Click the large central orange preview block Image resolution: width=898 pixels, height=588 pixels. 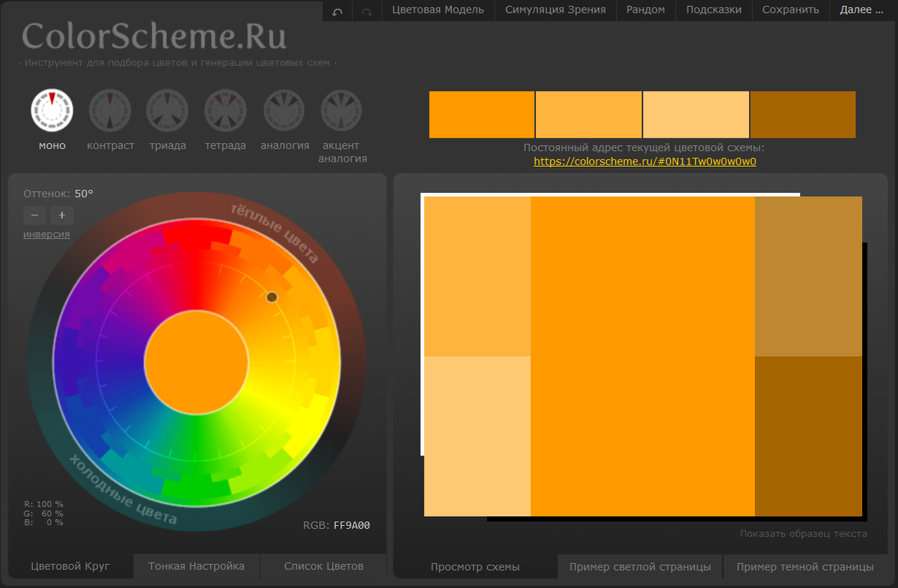click(x=643, y=356)
